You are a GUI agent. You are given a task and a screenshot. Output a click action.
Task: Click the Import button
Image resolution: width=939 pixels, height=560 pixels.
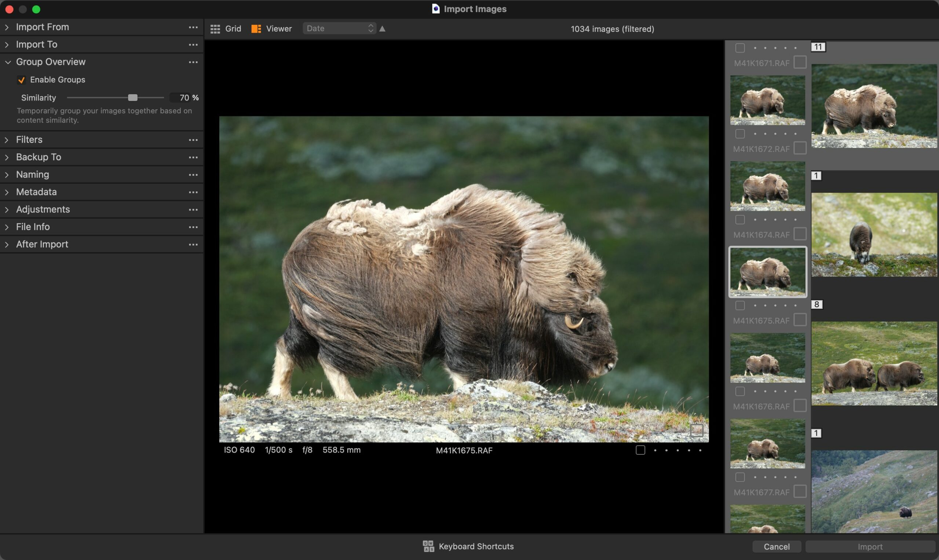point(872,546)
